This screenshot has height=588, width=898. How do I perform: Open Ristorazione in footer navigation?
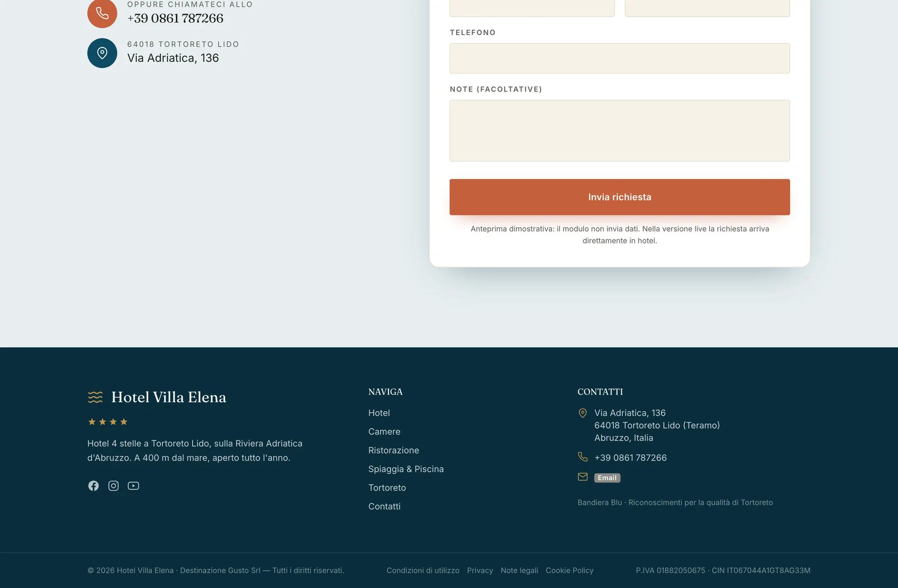394,450
